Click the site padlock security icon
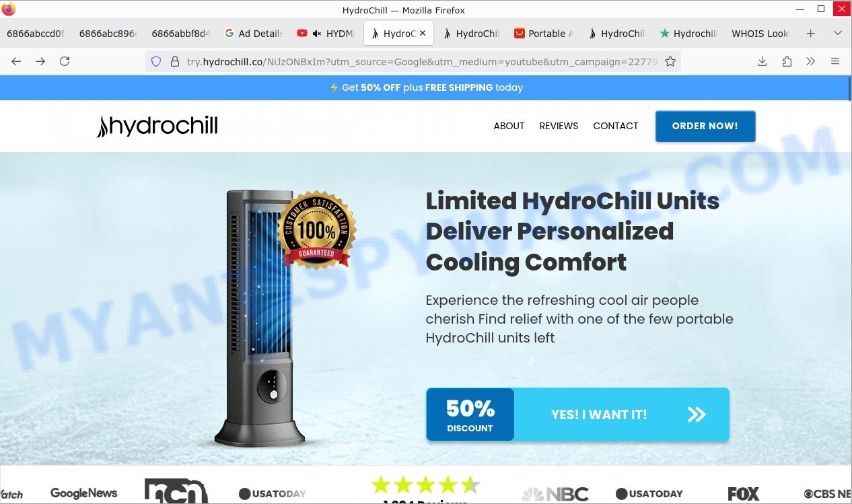852x504 pixels. tap(174, 61)
